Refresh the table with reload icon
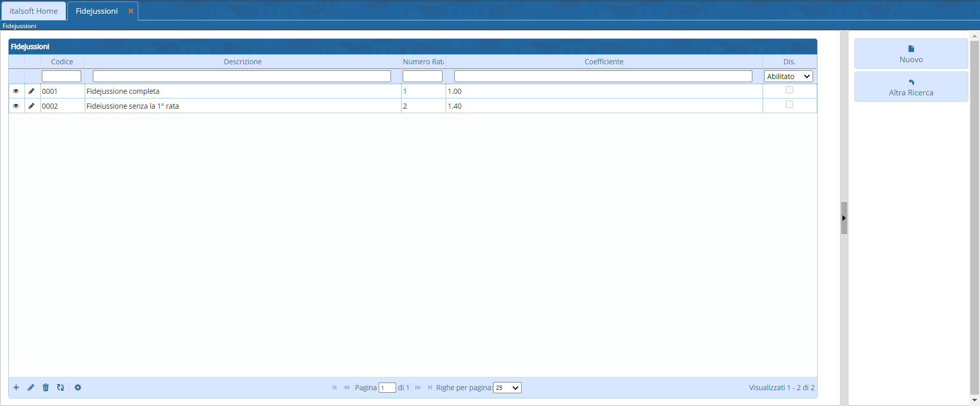The width and height of the screenshot is (980, 406). [x=61, y=388]
